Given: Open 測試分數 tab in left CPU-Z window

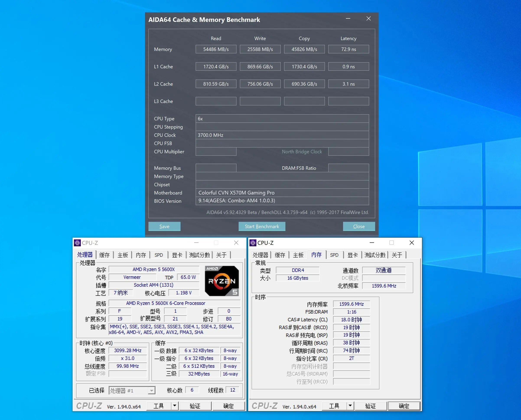Looking at the screenshot, I should (199, 255).
